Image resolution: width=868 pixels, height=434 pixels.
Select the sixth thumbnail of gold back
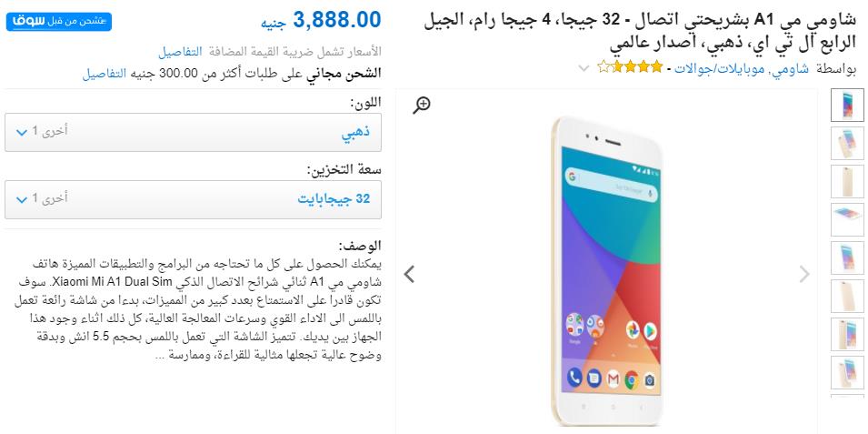847,297
